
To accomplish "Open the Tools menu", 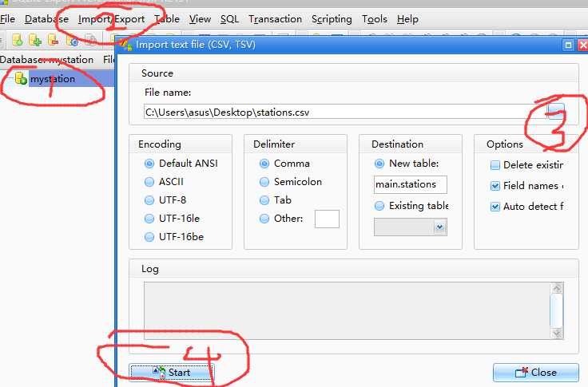I will [x=374, y=19].
